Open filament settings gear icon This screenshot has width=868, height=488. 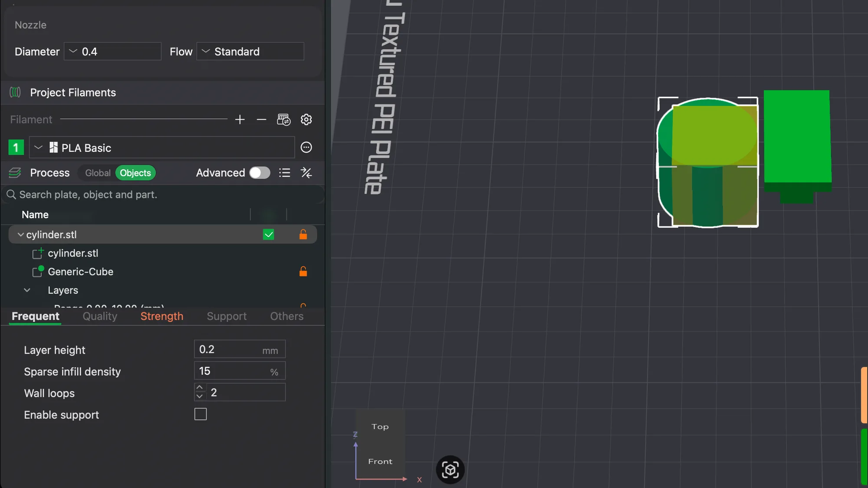tap(306, 119)
